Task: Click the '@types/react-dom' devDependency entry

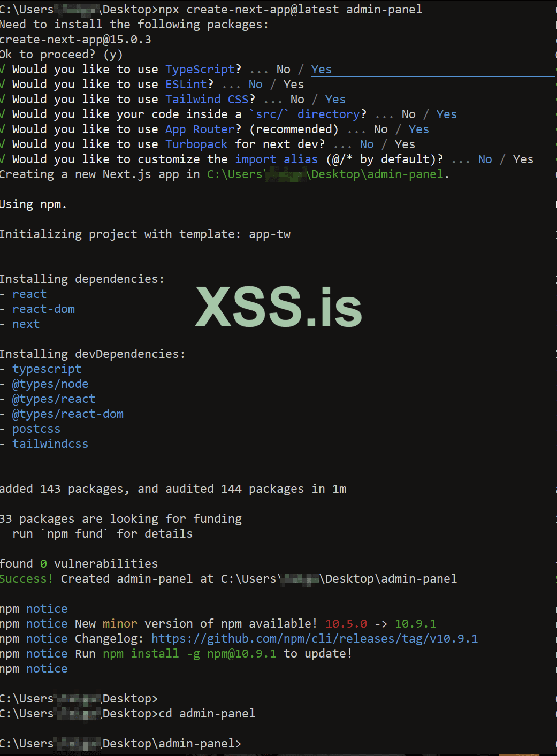Action: point(68,414)
